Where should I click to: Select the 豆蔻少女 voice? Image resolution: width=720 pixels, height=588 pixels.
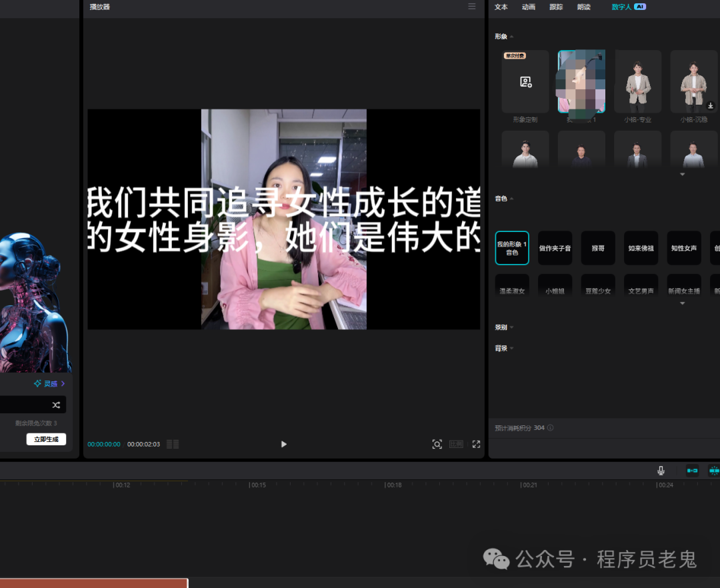pyautogui.click(x=598, y=285)
